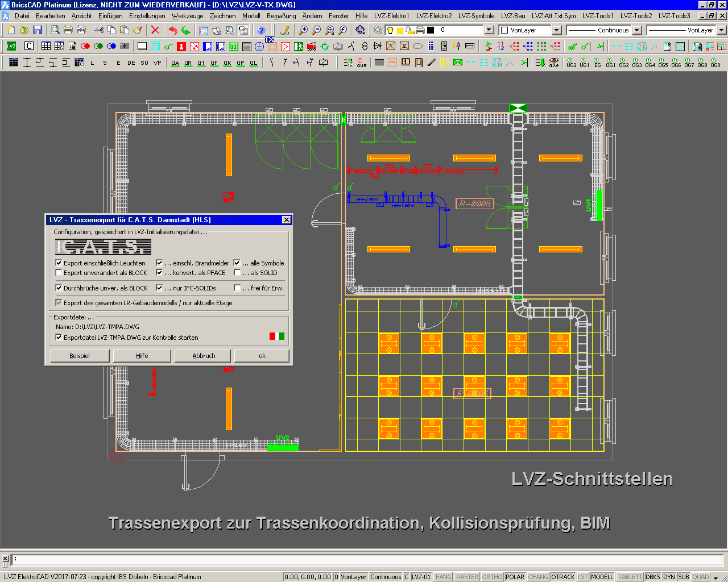
Task: Select the OG9 floor icon
Action: pos(715,63)
